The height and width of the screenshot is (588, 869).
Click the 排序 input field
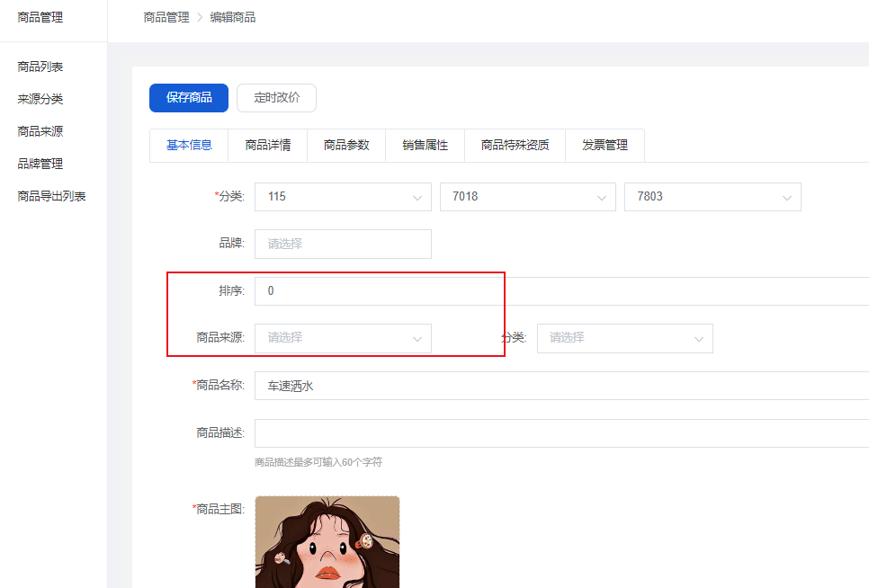[558, 291]
